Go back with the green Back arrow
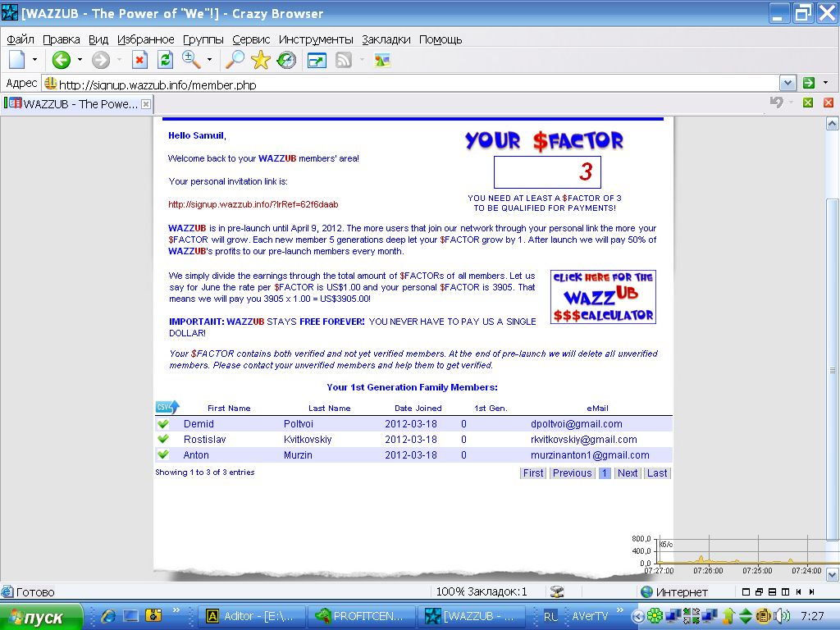Image resolution: width=840 pixels, height=630 pixels. [61, 59]
